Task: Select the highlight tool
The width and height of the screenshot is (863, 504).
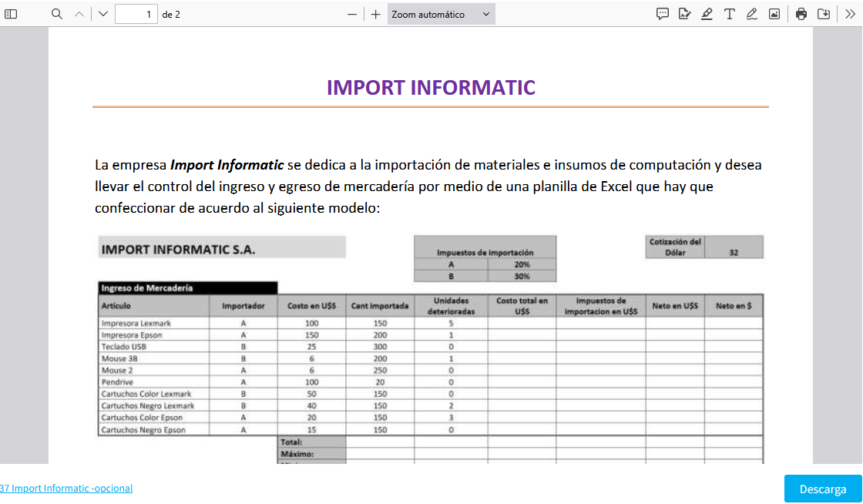Action: point(707,14)
